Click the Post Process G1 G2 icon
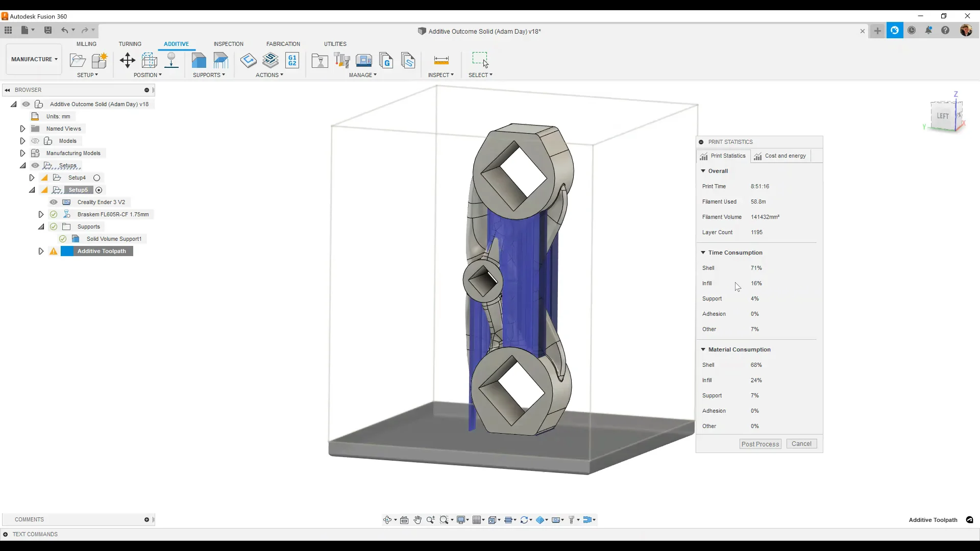 coord(292,60)
